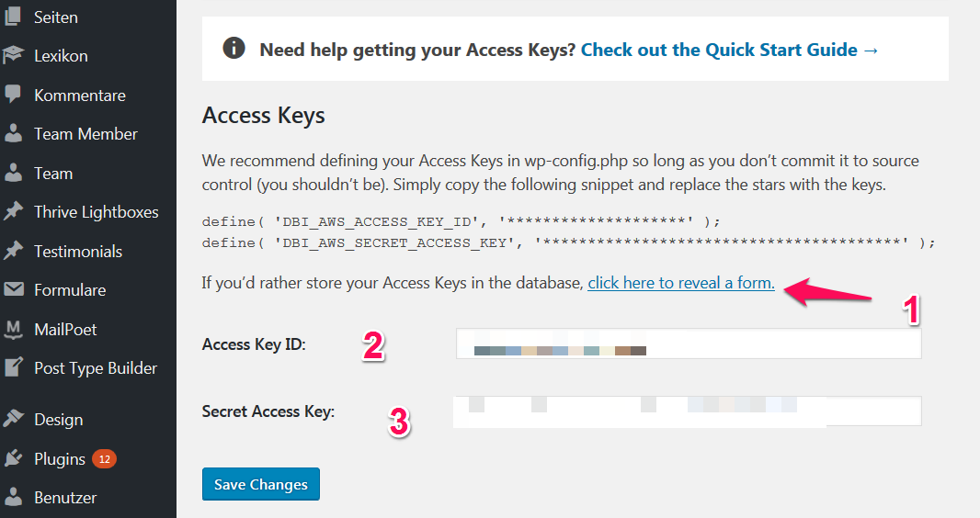Open the Benutzer users menu
The image size is (980, 518).
65,498
